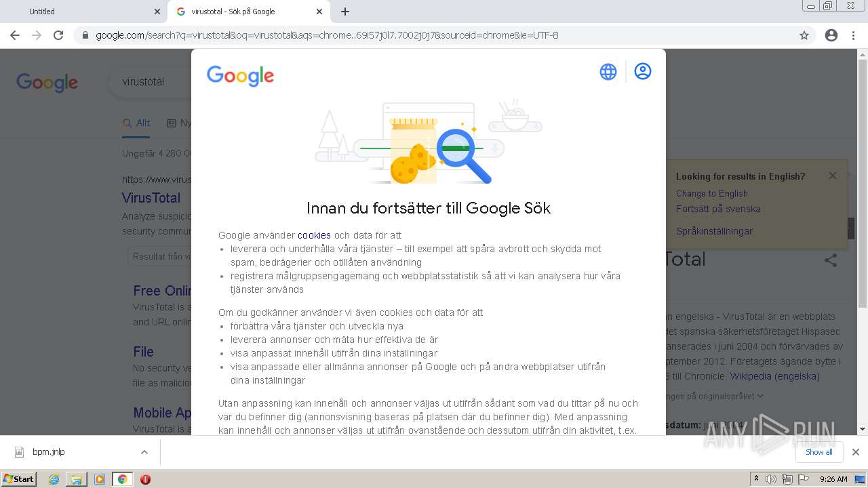The height and width of the screenshot is (488, 868).
Task: Open Wikipedia (engelska) link
Action: 774,376
